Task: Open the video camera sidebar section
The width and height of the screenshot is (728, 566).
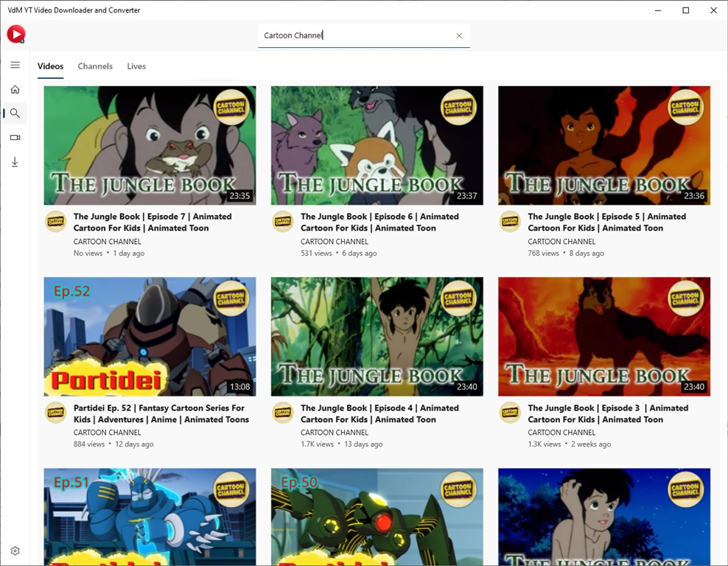Action: coord(15,137)
